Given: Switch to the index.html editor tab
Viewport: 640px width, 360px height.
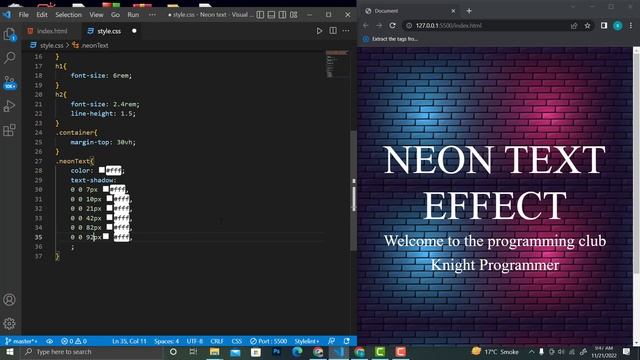Looking at the screenshot, I should [51, 31].
